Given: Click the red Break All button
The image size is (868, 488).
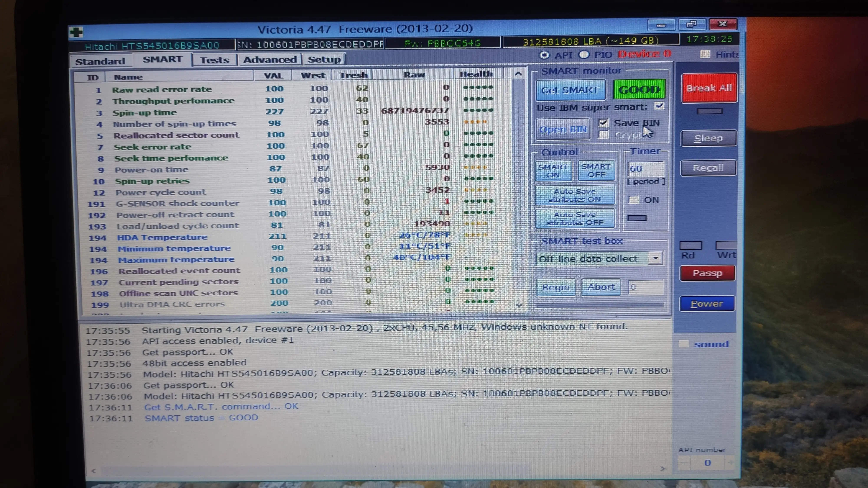Looking at the screenshot, I should click(x=709, y=88).
